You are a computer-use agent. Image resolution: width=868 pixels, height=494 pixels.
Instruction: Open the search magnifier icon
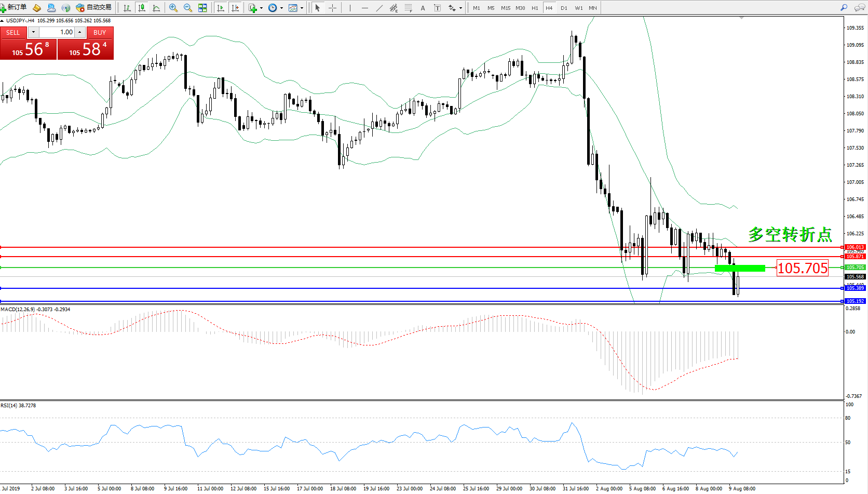click(844, 8)
